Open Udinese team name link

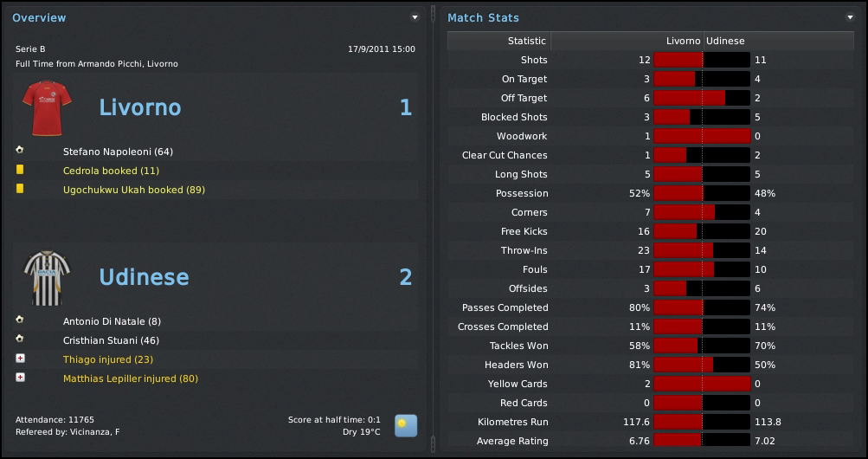144,278
